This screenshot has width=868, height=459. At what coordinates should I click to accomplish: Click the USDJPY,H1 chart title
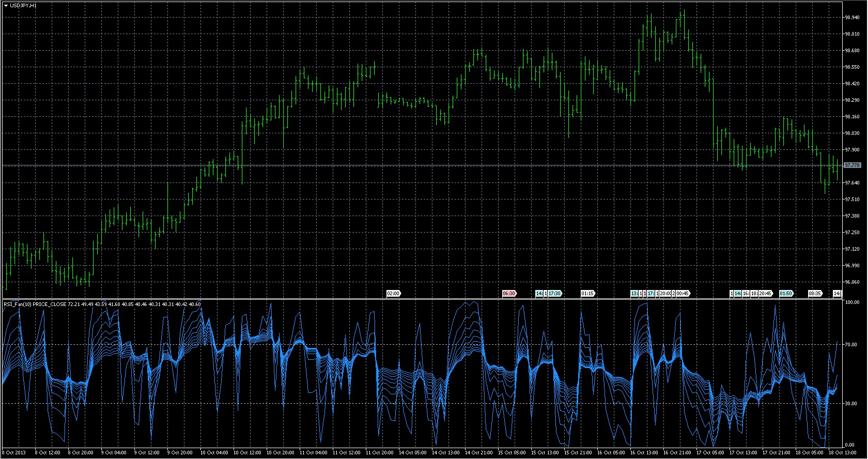click(x=23, y=5)
